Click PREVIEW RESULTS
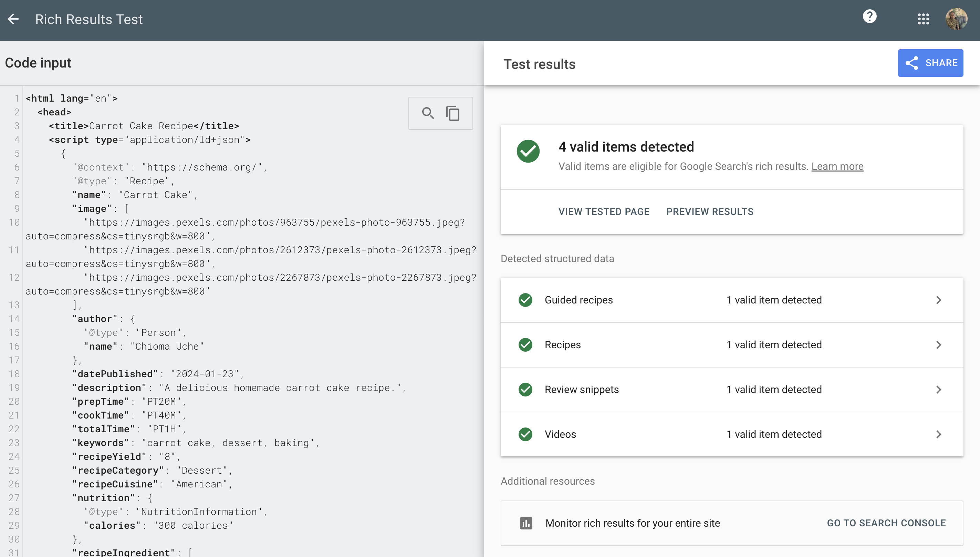The image size is (980, 557). coord(710,212)
